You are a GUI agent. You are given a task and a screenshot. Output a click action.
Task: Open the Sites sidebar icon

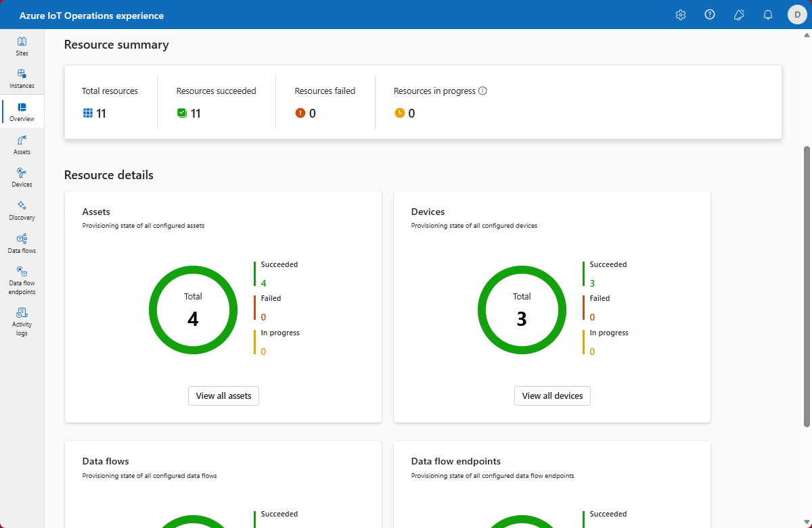(22, 46)
